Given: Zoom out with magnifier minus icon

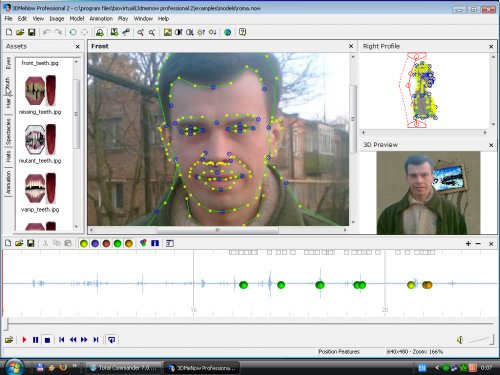Looking at the screenshot, I should tap(152, 32).
